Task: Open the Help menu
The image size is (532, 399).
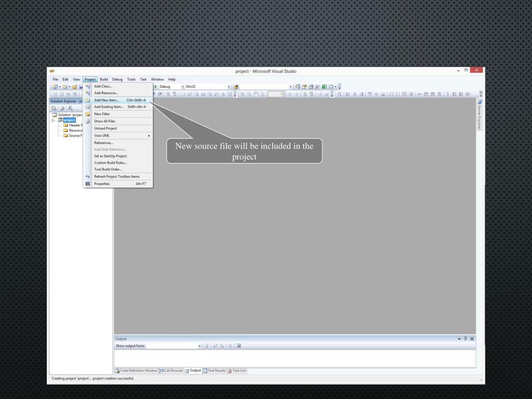Action: pyautogui.click(x=172, y=79)
